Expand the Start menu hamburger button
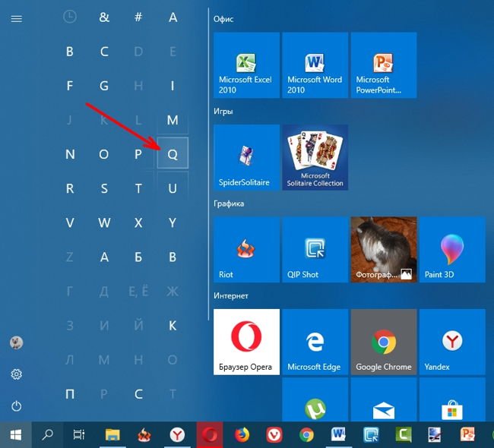The width and height of the screenshot is (494, 448). point(17,19)
